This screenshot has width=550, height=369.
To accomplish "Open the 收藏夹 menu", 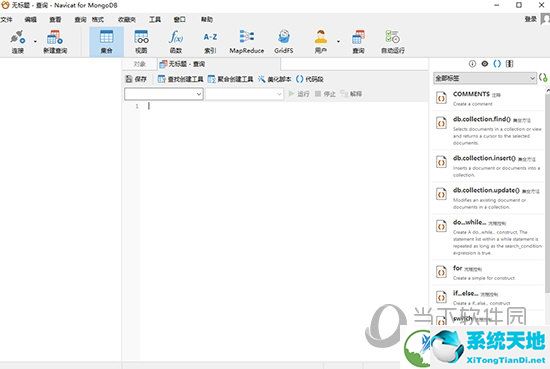I will (127, 19).
